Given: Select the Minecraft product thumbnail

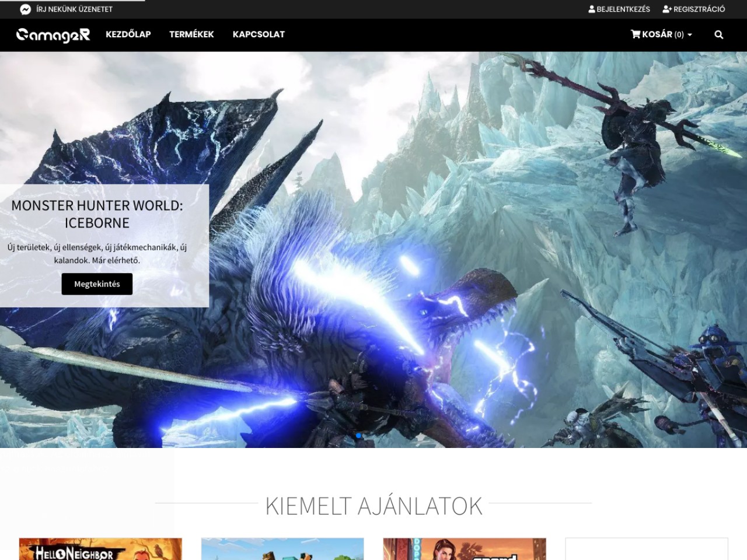Looking at the screenshot, I should tap(282, 549).
